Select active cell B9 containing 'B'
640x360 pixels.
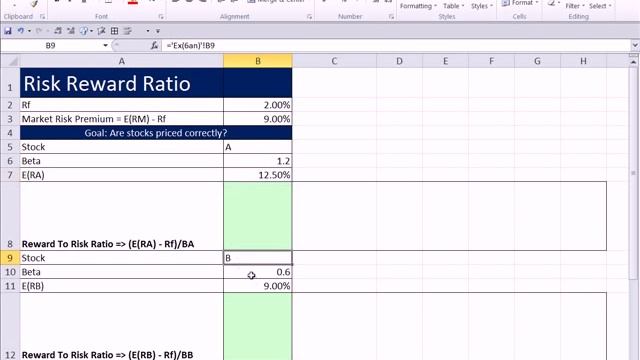click(258, 258)
